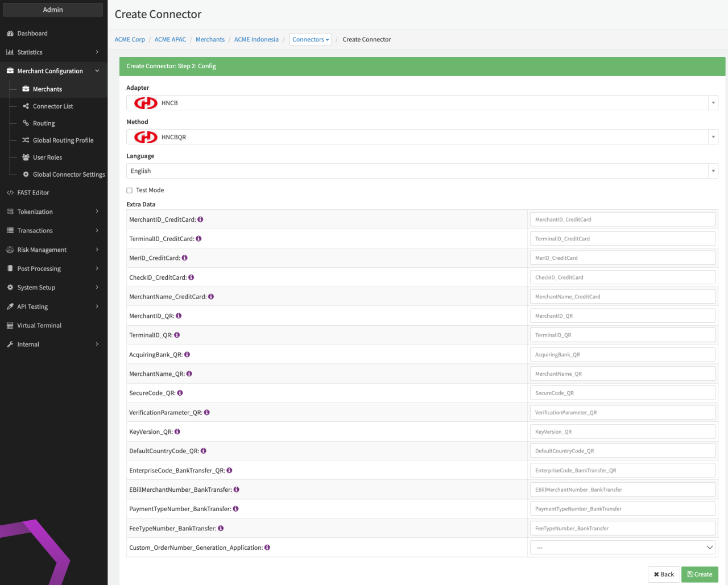Image resolution: width=728 pixels, height=585 pixels.
Task: Click the Global Routing Profile shuffle icon
Action: (26, 140)
